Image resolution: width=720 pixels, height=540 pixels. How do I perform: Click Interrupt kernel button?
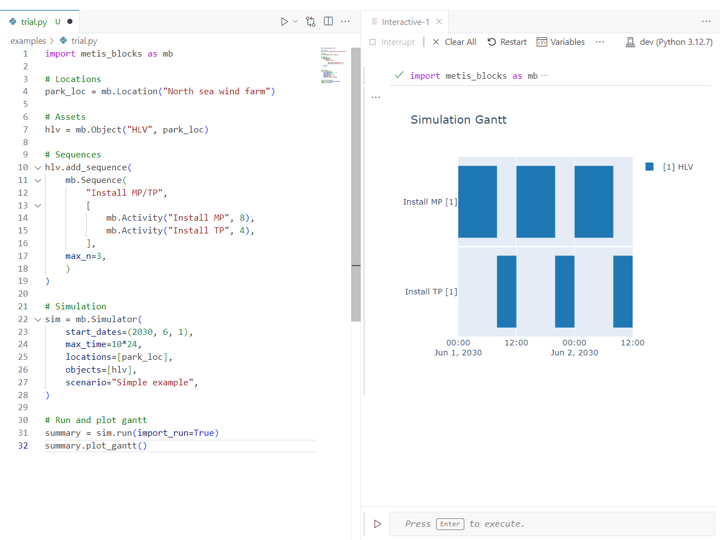point(392,42)
